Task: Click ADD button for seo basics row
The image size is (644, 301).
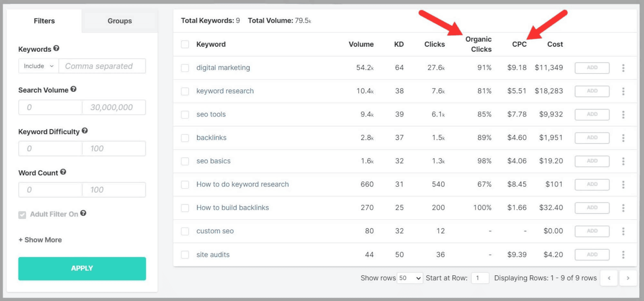Action: click(592, 161)
